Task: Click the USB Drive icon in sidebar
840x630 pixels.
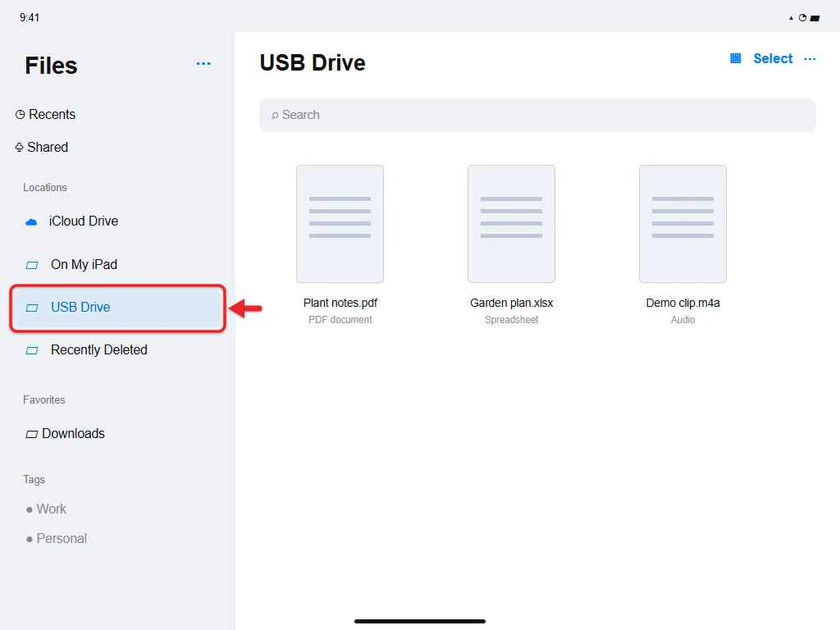Action: click(32, 308)
